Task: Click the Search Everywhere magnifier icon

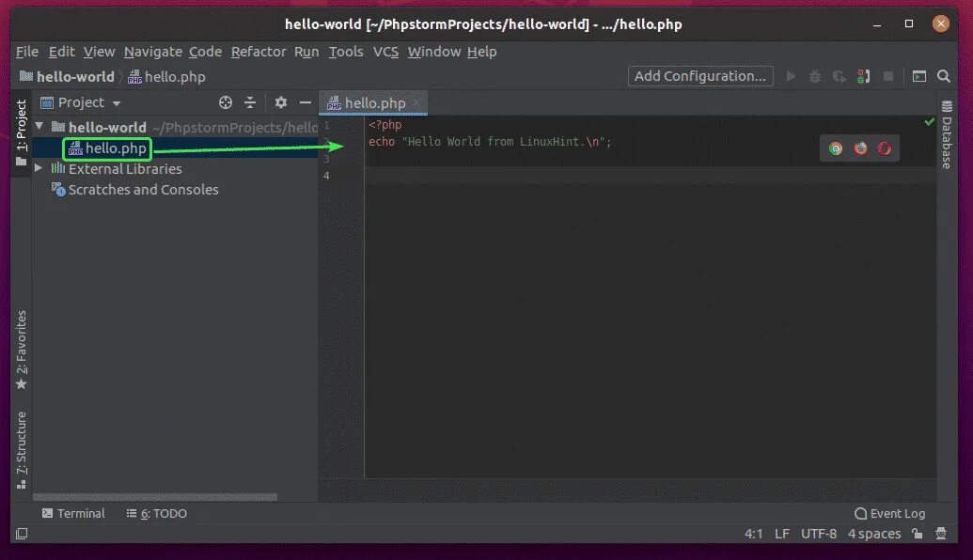Action: (x=944, y=76)
